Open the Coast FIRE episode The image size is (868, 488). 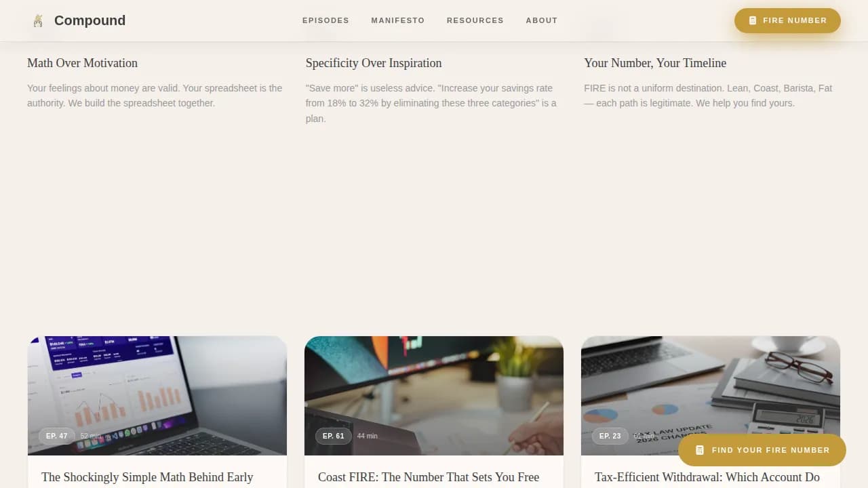pos(428,477)
